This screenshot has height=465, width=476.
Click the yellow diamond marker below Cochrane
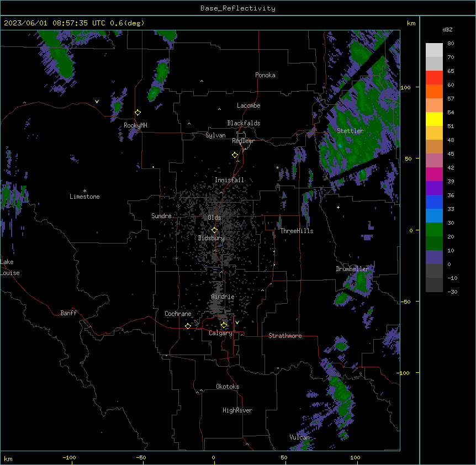pyautogui.click(x=188, y=326)
